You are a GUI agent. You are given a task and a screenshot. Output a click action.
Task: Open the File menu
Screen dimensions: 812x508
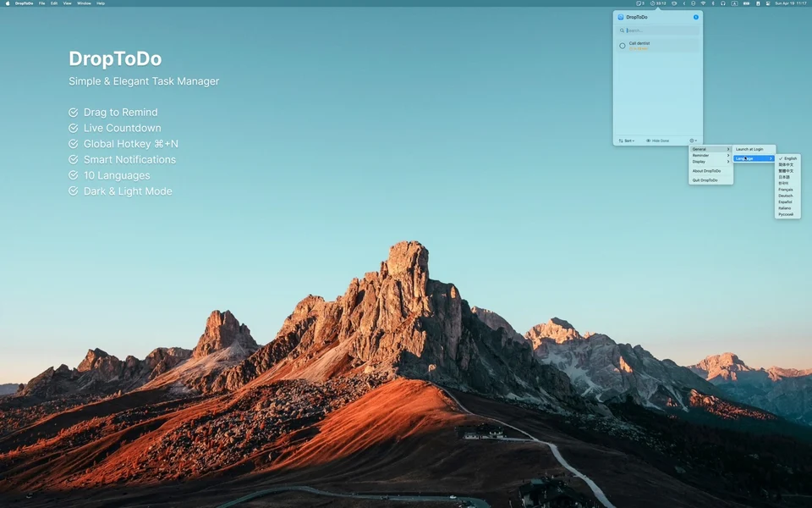coord(42,3)
